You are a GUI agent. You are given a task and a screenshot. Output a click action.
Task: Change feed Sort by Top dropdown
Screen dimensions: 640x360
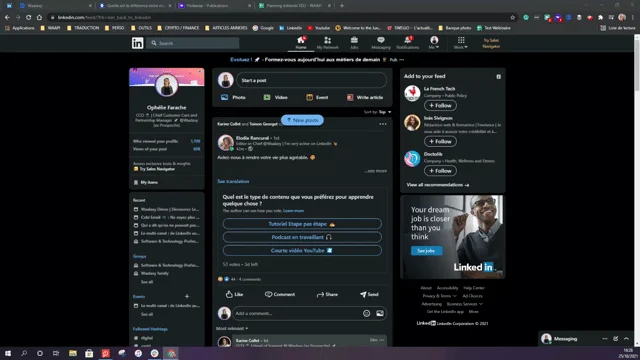(378, 112)
